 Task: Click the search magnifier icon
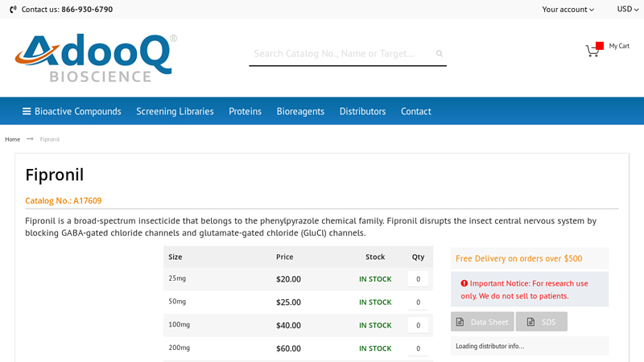[x=440, y=54]
